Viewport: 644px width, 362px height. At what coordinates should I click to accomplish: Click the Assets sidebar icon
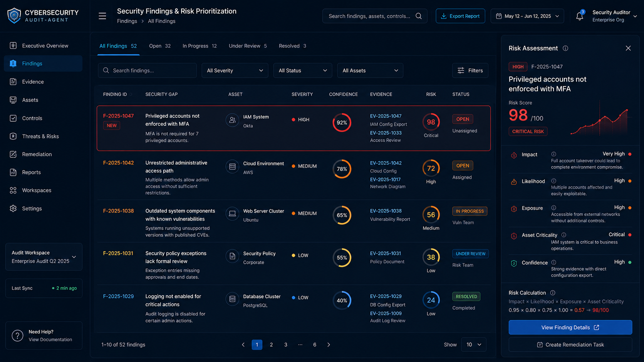pyautogui.click(x=13, y=100)
